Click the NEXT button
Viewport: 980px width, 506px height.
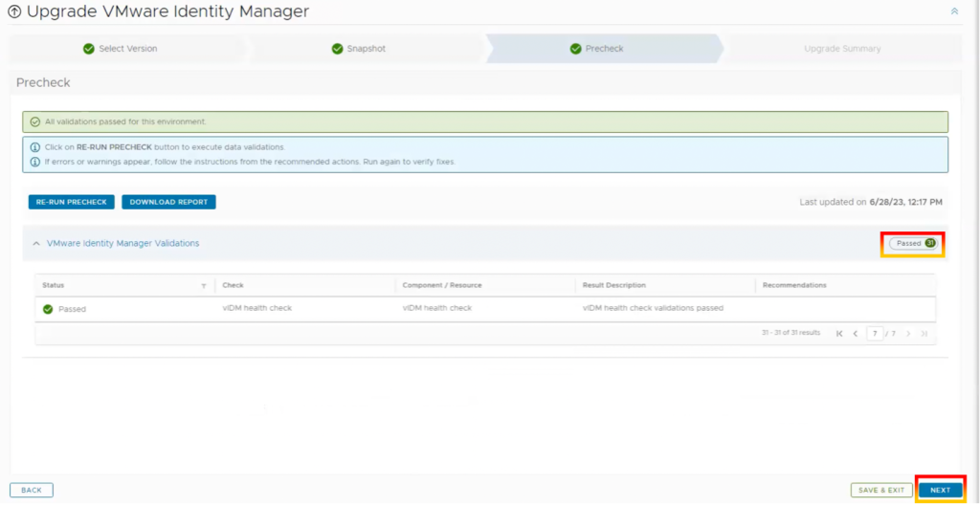(x=940, y=491)
